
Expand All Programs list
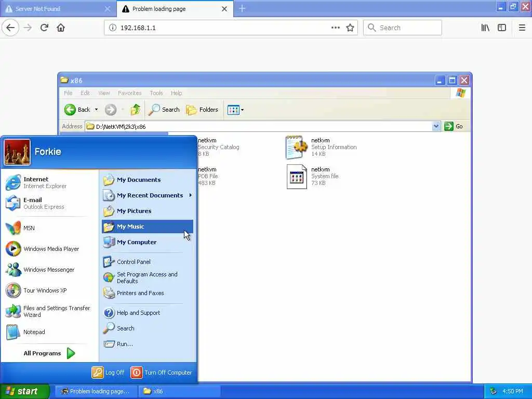(x=49, y=353)
